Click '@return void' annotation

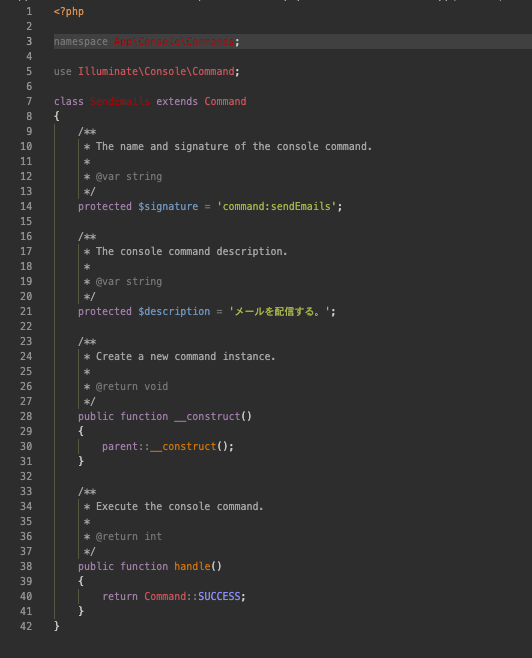pyautogui.click(x=132, y=386)
